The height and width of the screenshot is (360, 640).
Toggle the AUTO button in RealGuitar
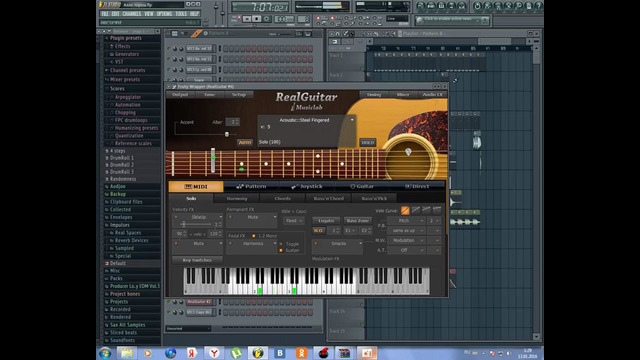pos(245,142)
